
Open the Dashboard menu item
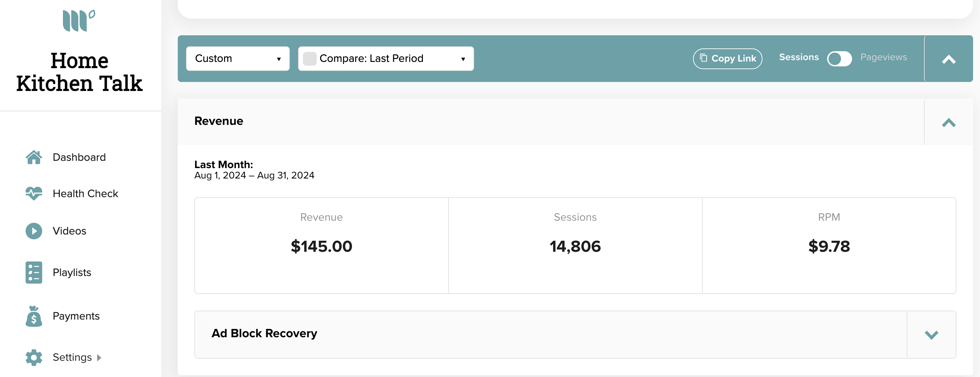tap(79, 157)
